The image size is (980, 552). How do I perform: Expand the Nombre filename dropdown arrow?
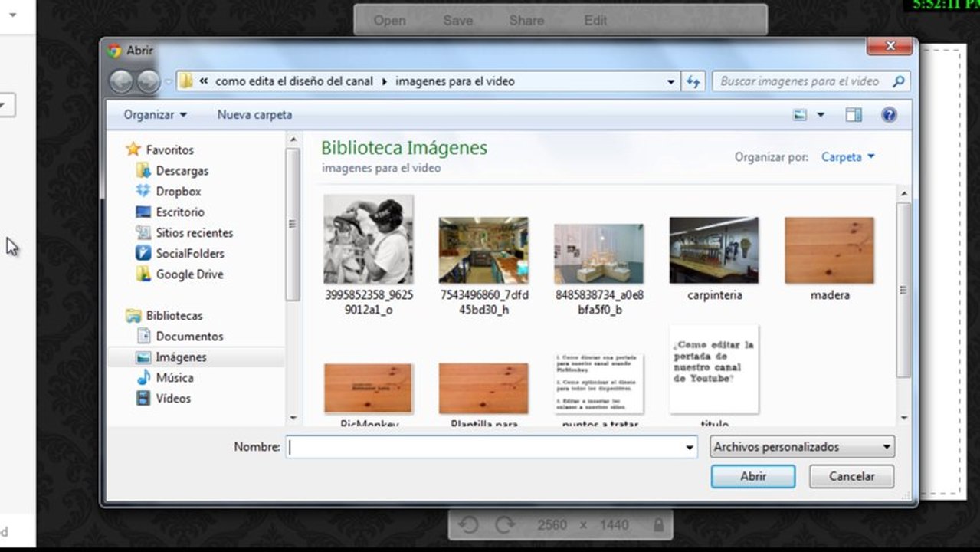(690, 447)
